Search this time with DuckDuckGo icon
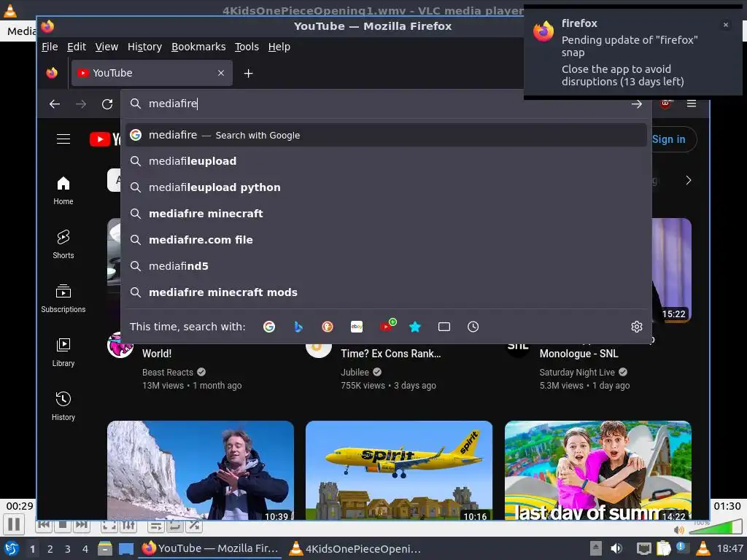The image size is (747, 560). click(x=328, y=327)
